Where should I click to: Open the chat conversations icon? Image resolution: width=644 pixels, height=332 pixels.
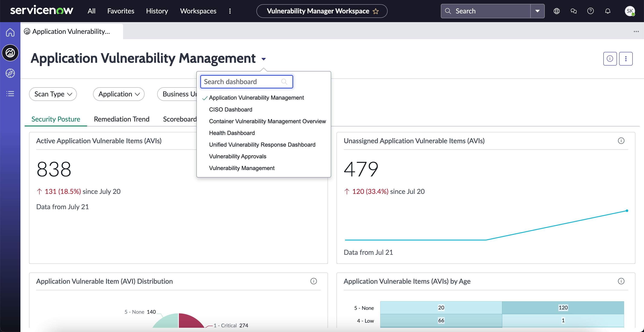click(574, 11)
